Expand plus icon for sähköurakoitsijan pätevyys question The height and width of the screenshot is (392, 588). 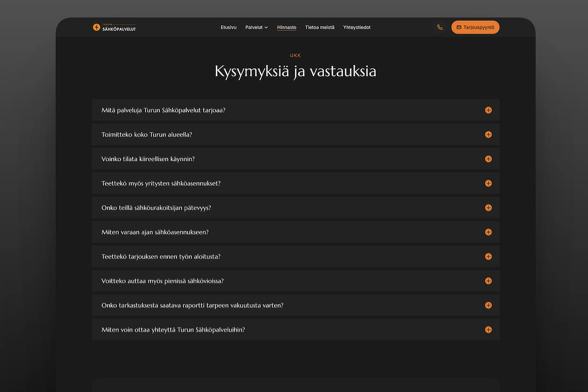tap(488, 207)
